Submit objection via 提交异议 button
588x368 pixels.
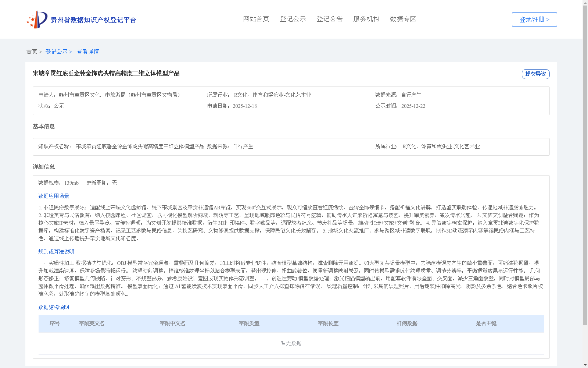coord(536,74)
